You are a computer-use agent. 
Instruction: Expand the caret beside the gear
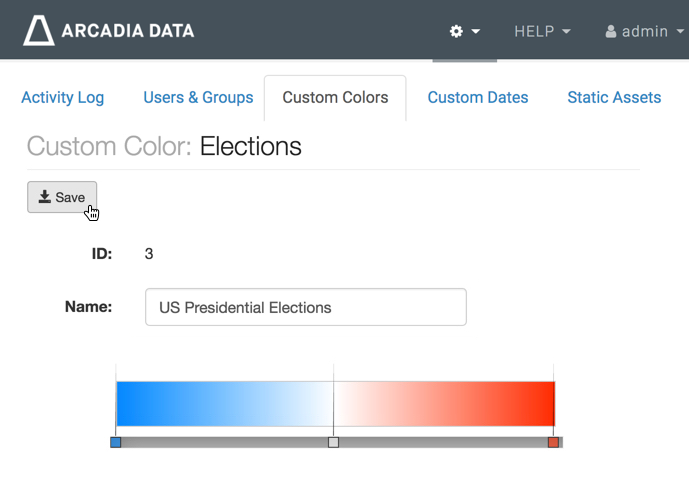pyautogui.click(x=476, y=31)
